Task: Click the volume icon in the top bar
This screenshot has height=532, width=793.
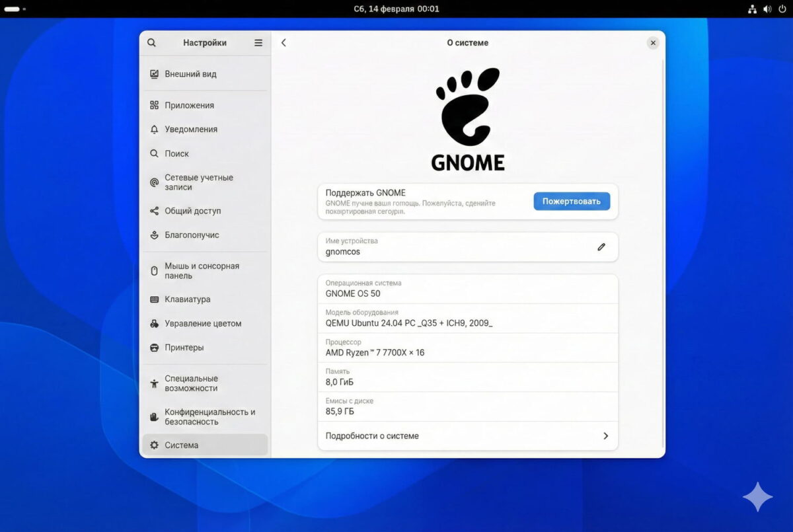Action: pyautogui.click(x=767, y=9)
